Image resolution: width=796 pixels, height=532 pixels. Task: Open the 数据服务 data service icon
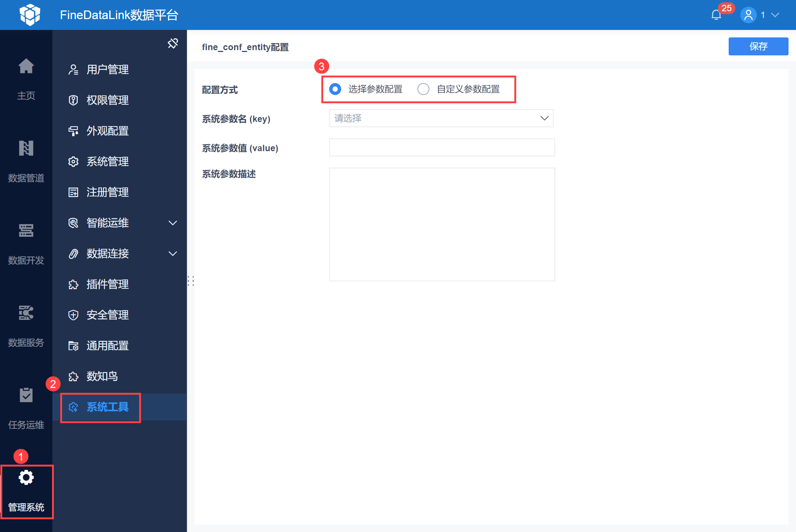point(26,313)
